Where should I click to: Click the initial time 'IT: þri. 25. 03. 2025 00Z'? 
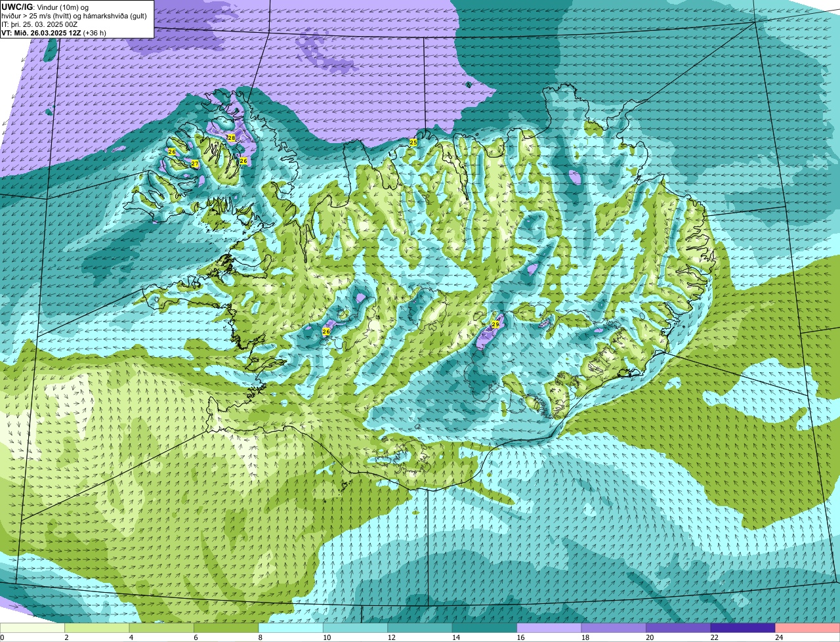40,24
